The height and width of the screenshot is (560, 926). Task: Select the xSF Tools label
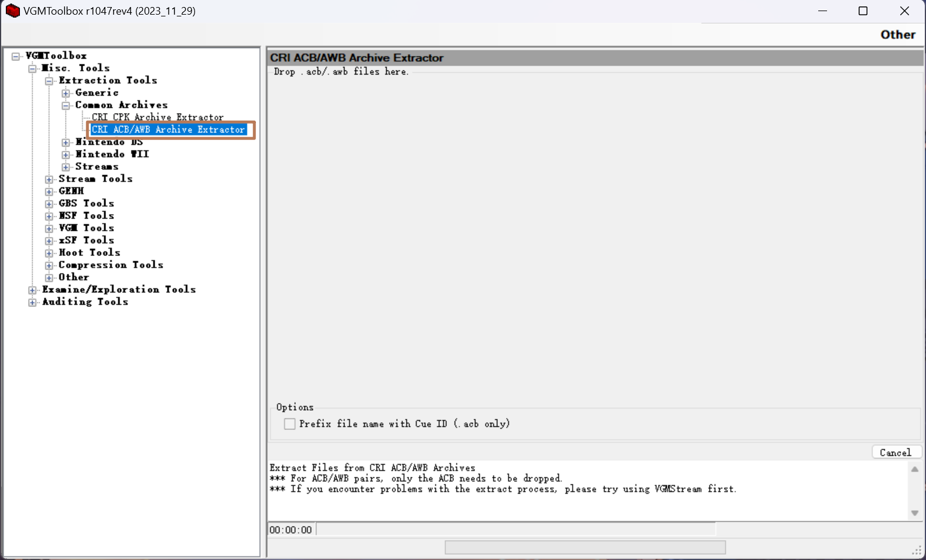pos(86,240)
